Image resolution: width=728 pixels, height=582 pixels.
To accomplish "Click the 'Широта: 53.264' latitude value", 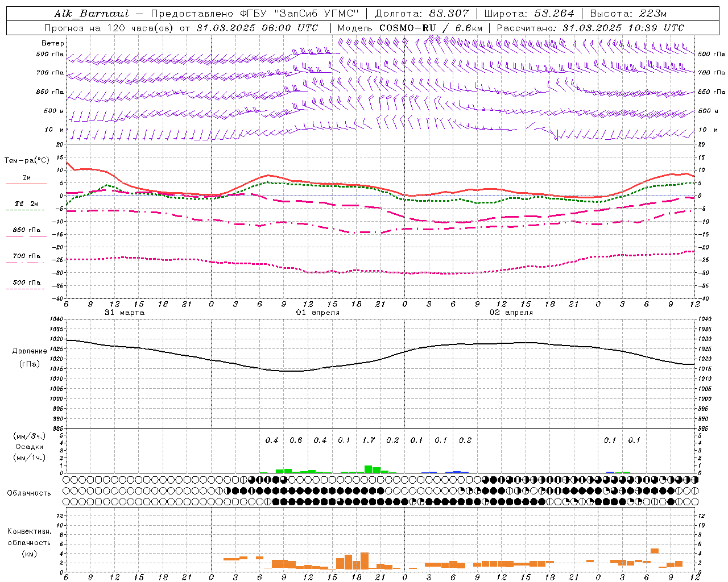I will point(529,14).
